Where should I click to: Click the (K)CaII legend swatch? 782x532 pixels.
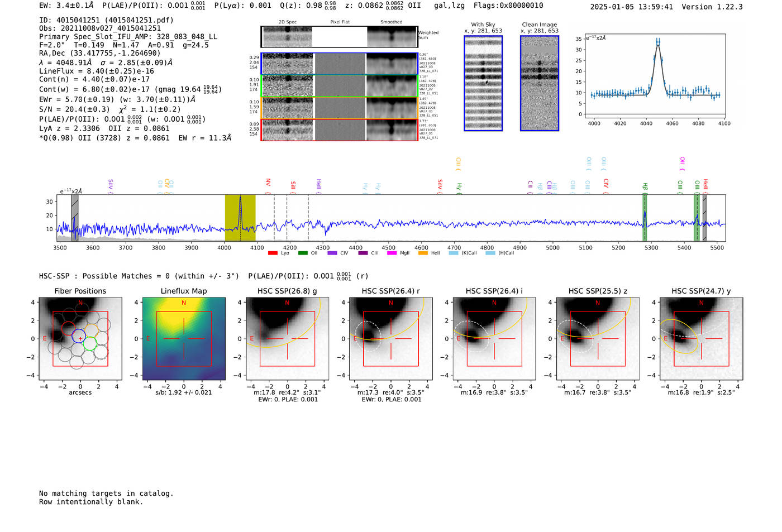tap(454, 253)
